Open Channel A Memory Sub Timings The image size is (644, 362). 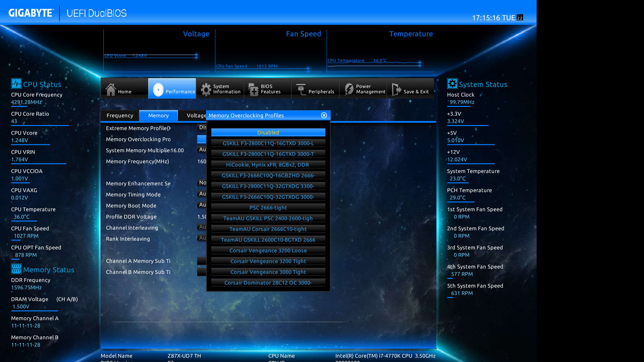click(x=138, y=261)
